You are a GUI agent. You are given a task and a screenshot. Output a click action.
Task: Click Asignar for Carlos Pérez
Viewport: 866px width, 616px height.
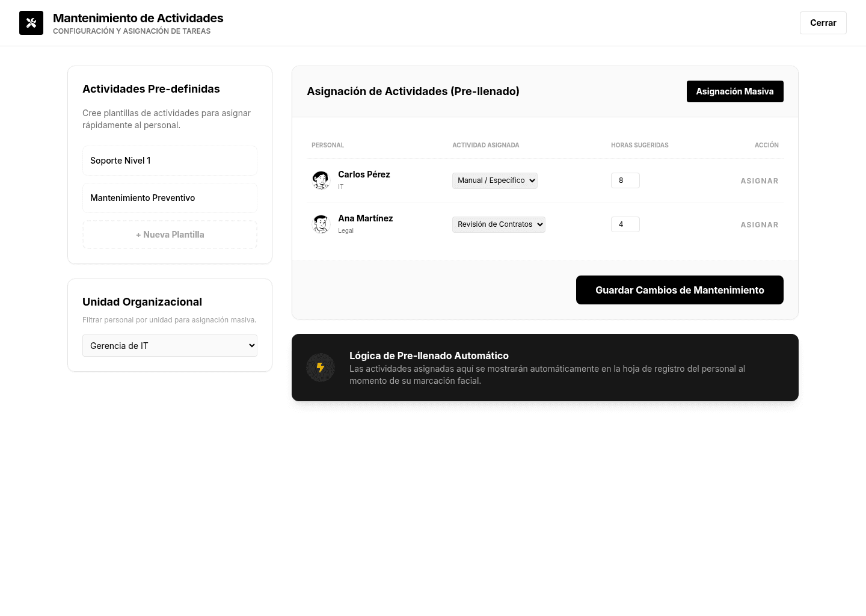760,180
